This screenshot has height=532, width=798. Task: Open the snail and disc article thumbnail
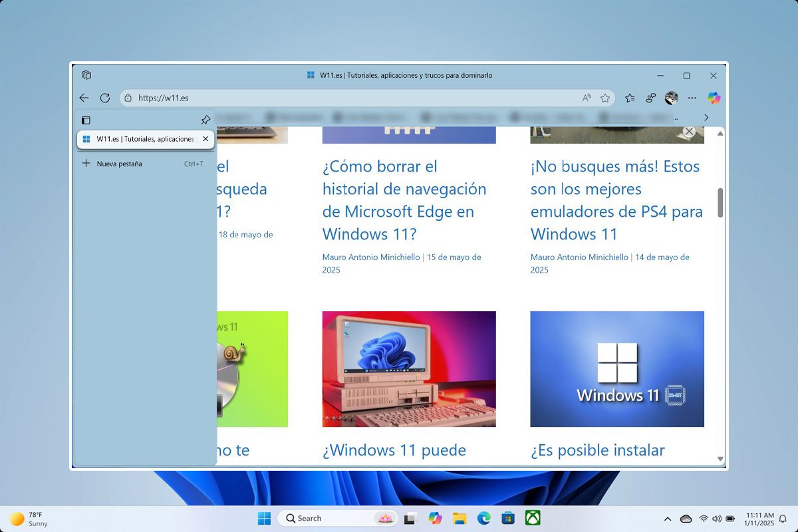click(x=252, y=369)
